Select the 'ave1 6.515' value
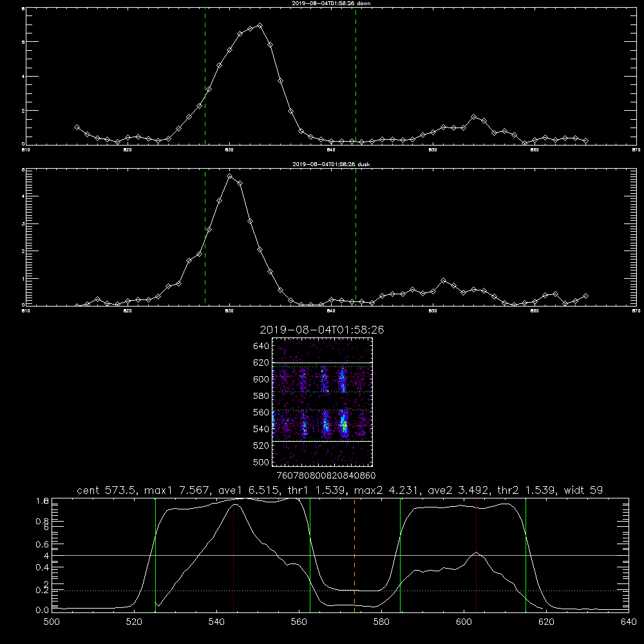 click(x=248, y=490)
